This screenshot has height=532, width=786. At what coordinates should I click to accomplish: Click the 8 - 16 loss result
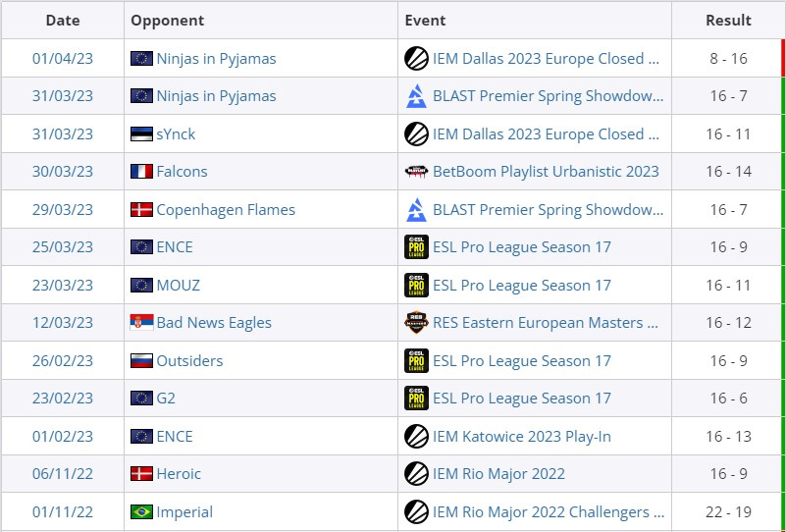click(728, 59)
